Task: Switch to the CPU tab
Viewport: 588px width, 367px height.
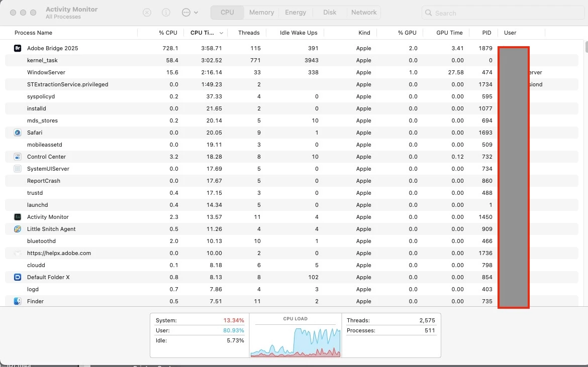Action: point(227,13)
